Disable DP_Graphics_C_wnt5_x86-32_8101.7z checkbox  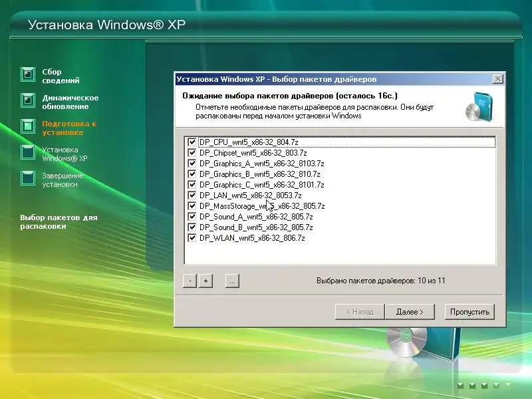[192, 185]
